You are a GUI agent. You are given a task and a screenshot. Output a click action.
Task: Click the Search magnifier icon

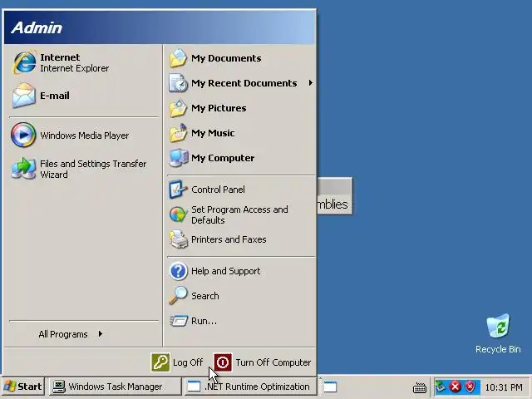[x=178, y=296]
